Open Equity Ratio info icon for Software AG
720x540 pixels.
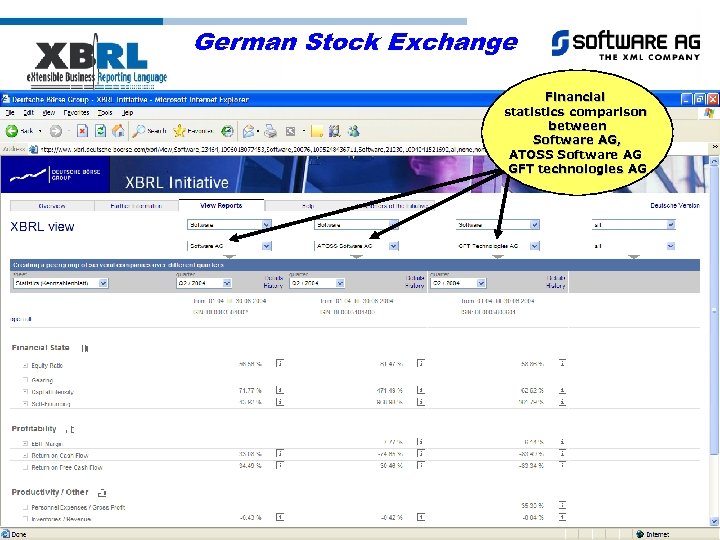[280, 363]
